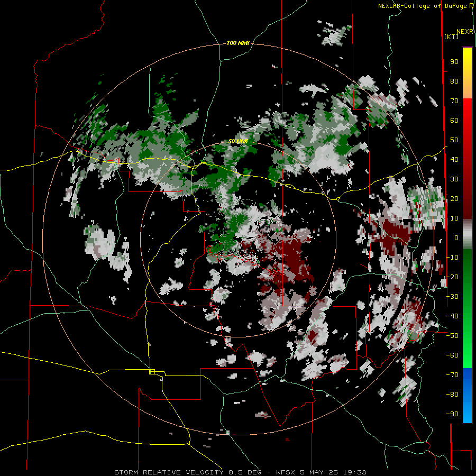Click the 80 value on velocity scale

point(454,81)
